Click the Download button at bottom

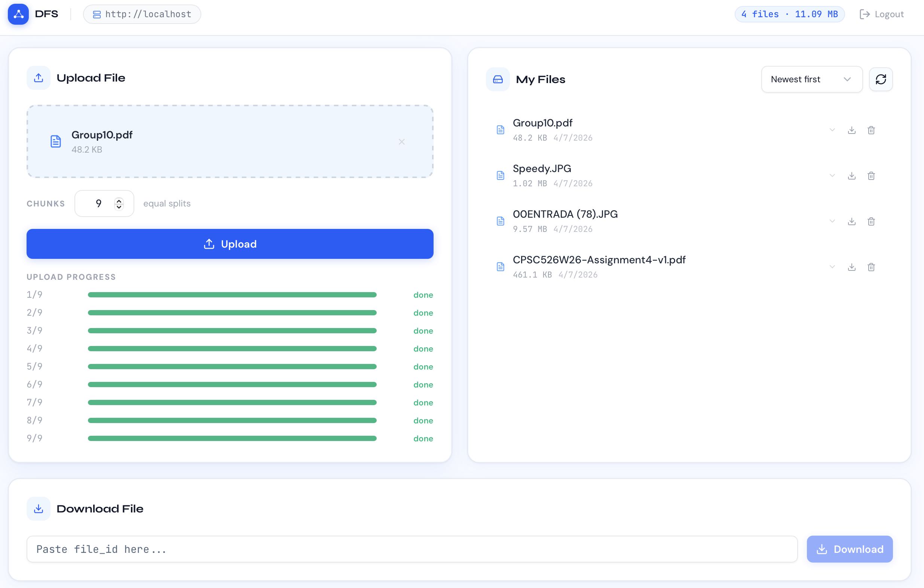[850, 549]
